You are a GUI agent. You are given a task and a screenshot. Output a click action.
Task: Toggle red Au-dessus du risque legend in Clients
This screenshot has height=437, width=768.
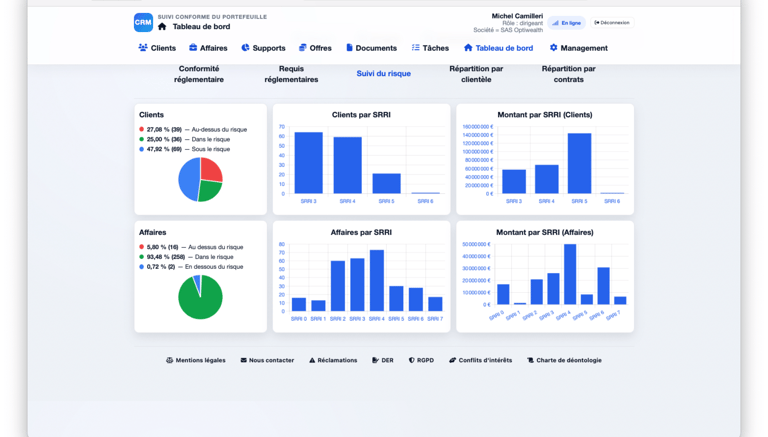coord(193,129)
